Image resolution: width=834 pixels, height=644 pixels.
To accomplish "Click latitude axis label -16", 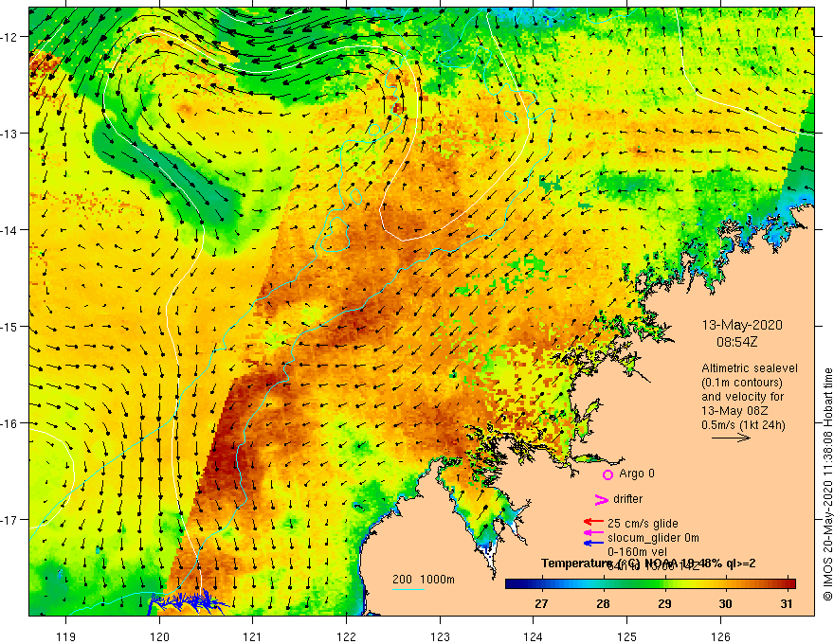I will (x=9, y=423).
